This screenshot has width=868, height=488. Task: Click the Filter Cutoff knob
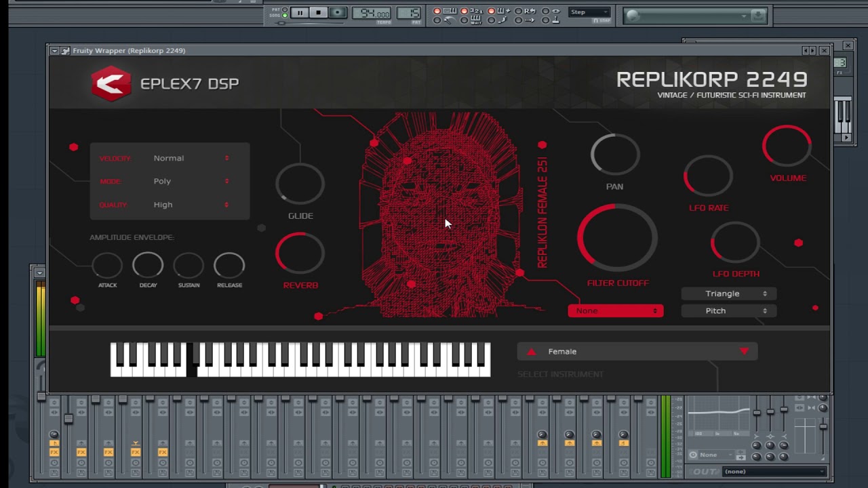[617, 239]
